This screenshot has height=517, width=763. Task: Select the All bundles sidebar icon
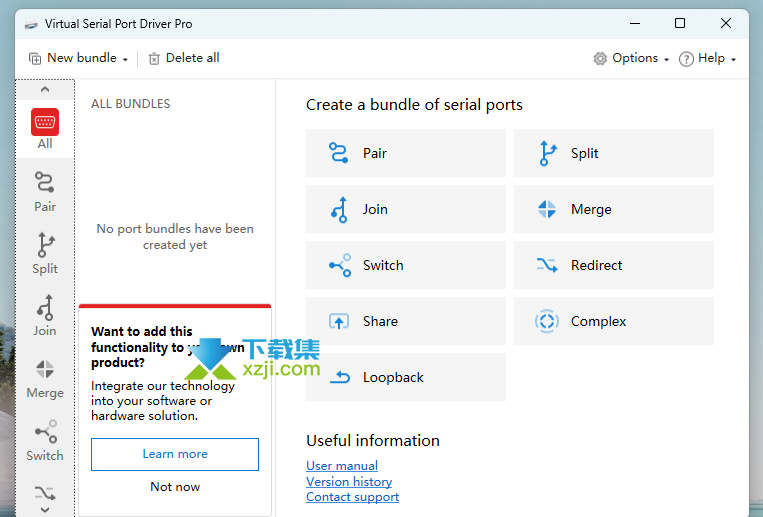pyautogui.click(x=45, y=128)
